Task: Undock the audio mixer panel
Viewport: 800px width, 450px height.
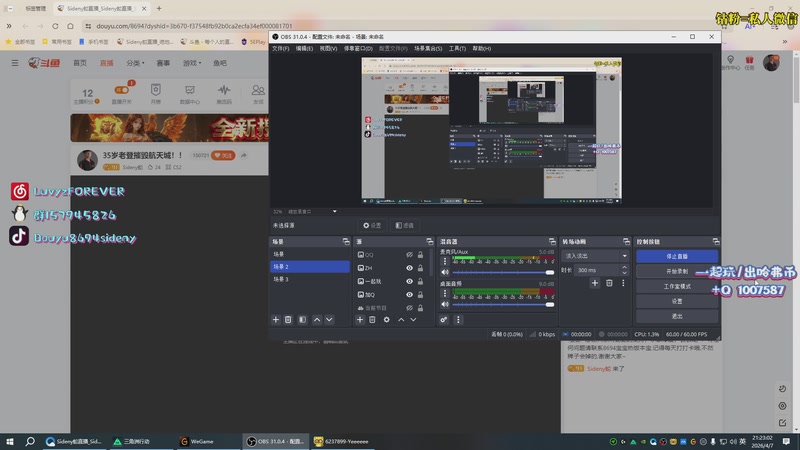Action: pyautogui.click(x=552, y=241)
